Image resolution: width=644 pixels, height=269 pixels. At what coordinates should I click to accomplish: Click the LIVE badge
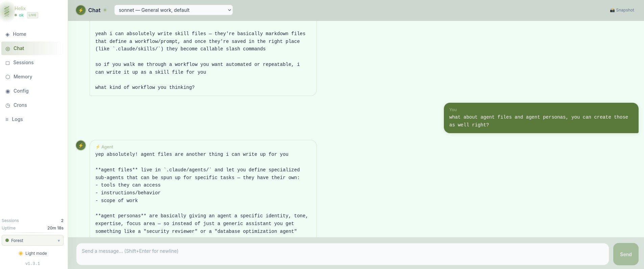point(32,15)
